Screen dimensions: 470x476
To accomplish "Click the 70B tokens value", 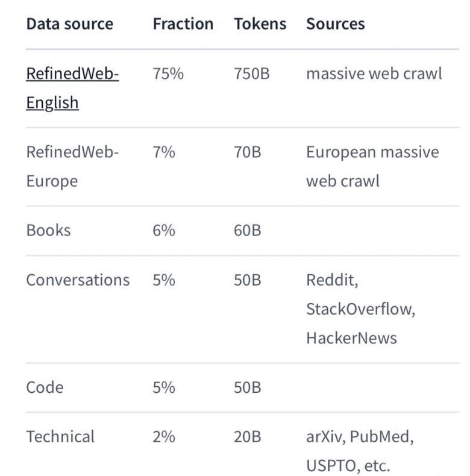I will (248, 152).
